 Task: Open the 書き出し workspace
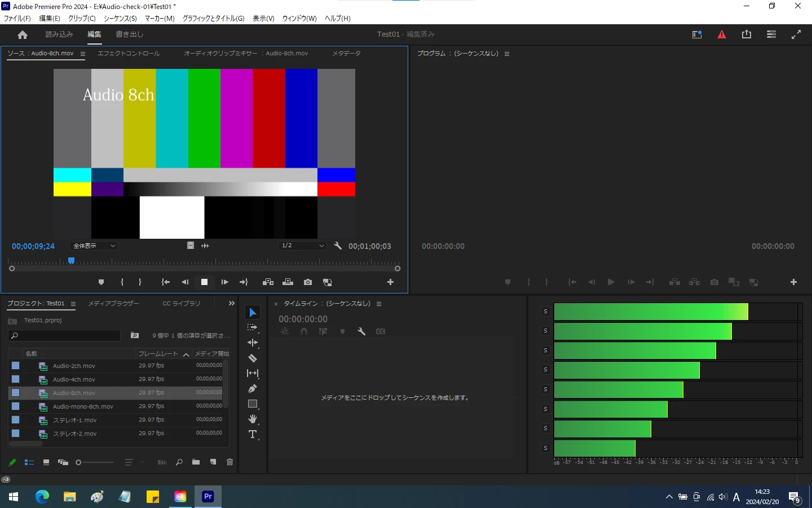(x=130, y=34)
